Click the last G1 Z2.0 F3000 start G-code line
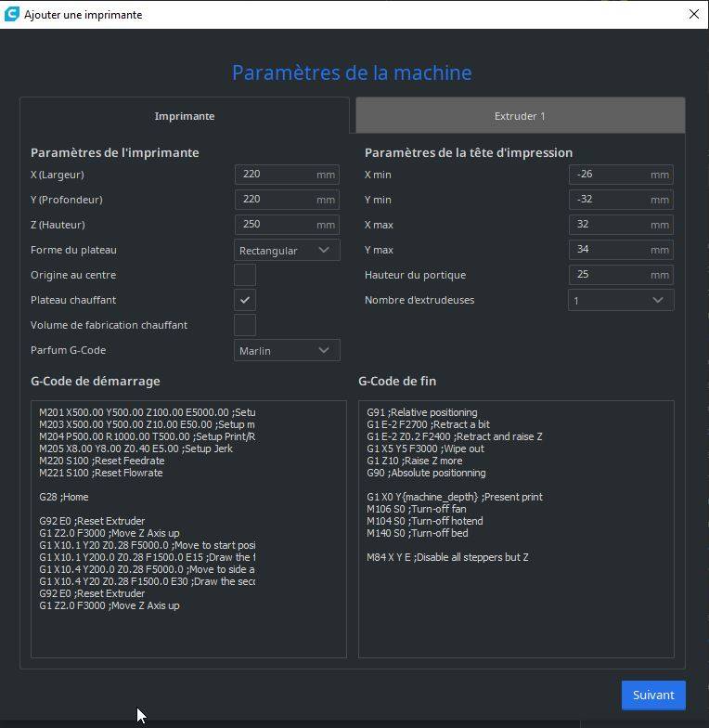 [110, 605]
